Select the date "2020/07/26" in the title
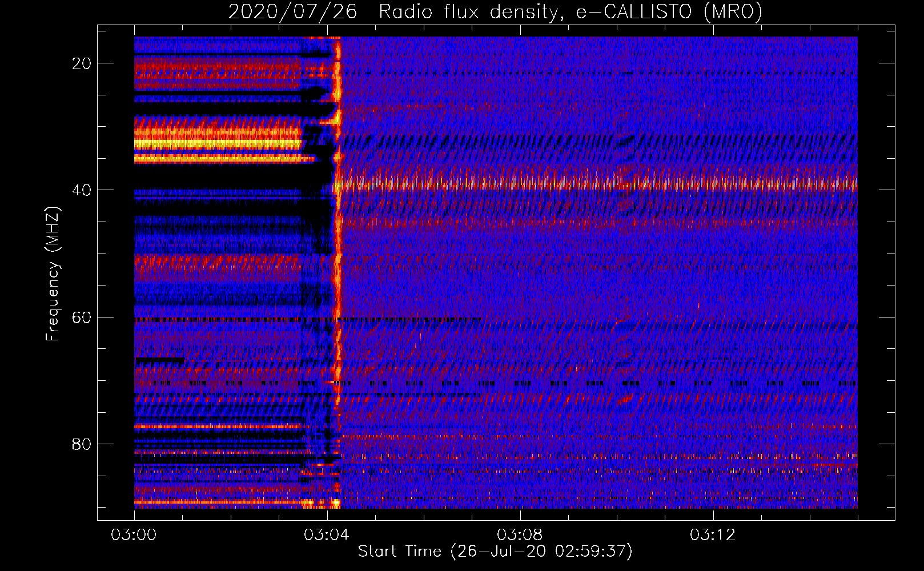This screenshot has height=571, width=924. click(292, 11)
